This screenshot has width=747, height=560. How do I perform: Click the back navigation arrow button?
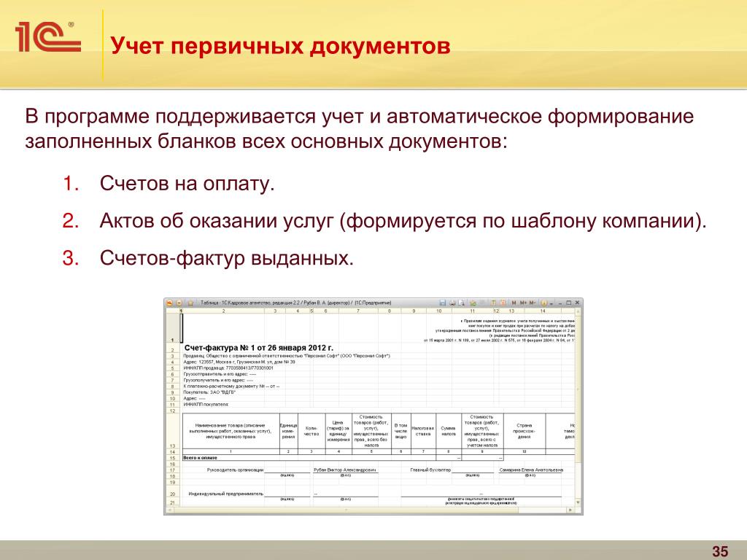click(179, 303)
